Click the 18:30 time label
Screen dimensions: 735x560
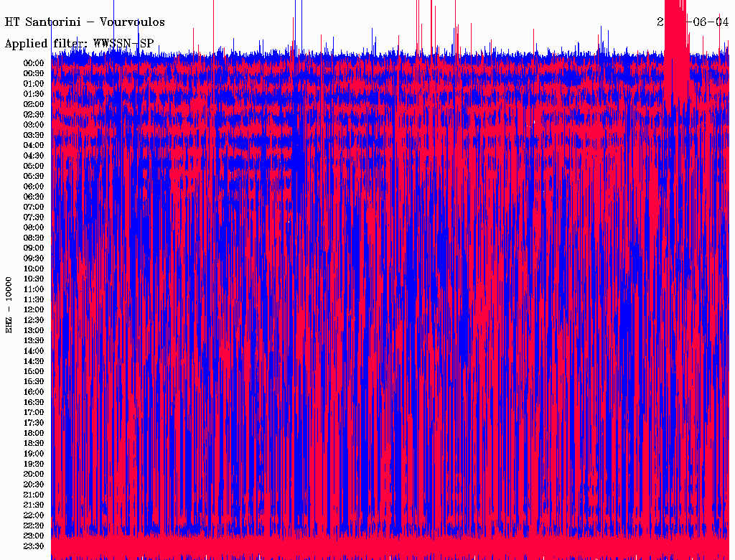34,443
